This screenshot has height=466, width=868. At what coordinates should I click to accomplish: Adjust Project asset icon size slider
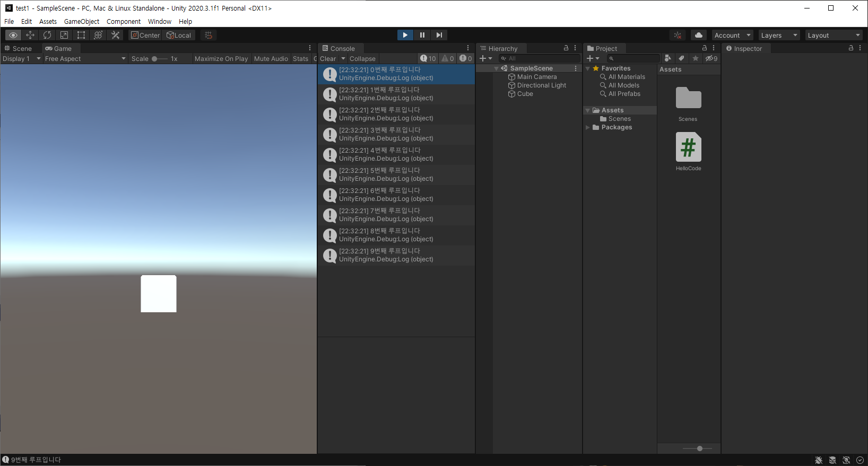coord(697,449)
